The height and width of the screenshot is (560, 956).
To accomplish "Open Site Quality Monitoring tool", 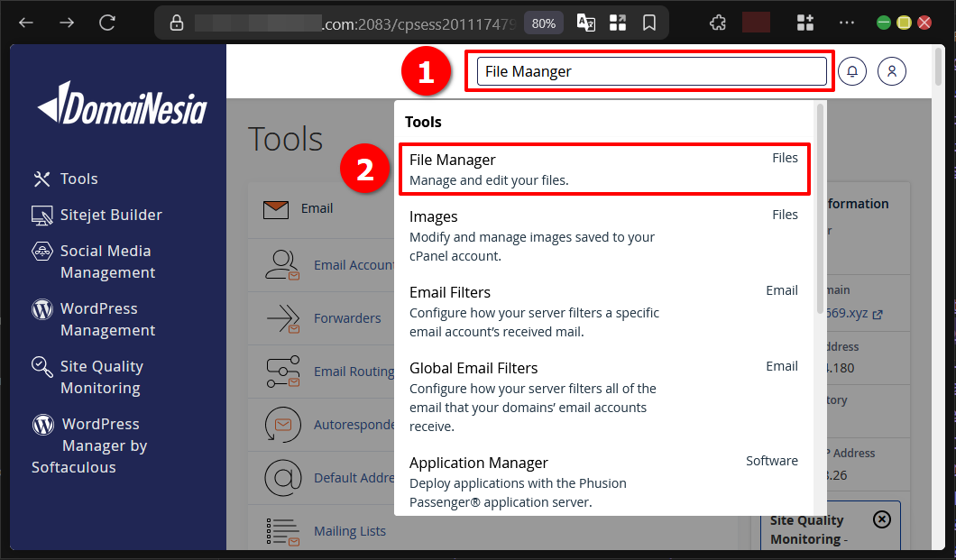I will [x=102, y=377].
